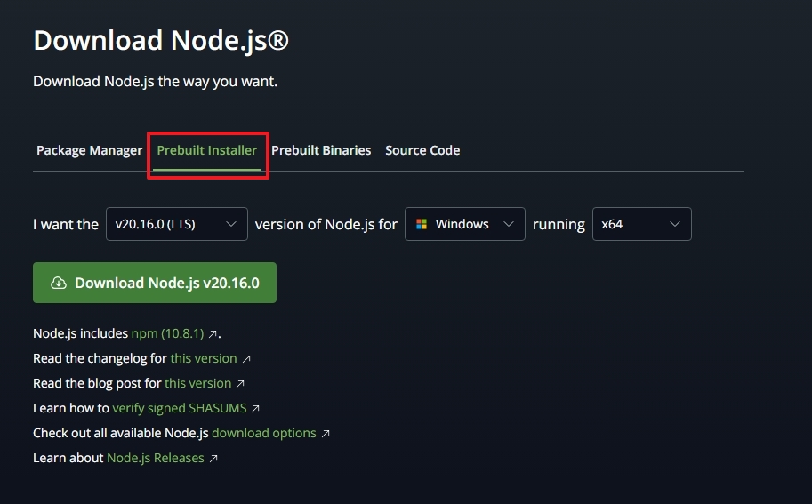Click the Windows logo icon in the OS selector

[422, 224]
